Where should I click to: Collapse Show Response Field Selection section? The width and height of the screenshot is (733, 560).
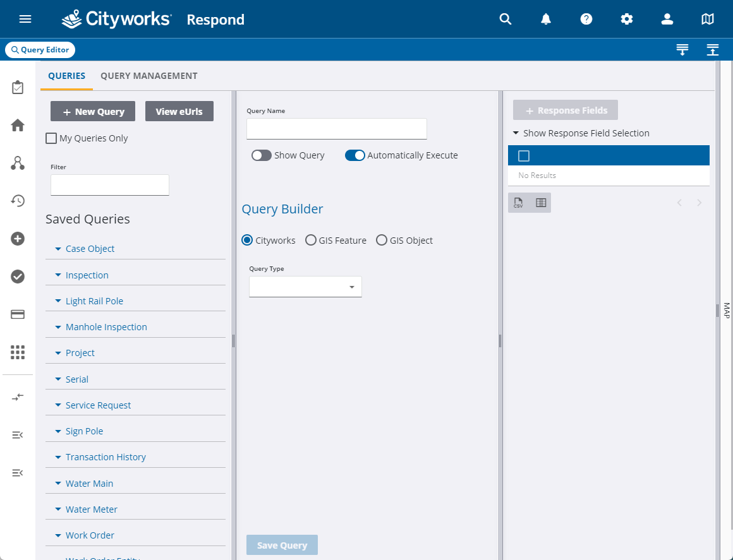pos(516,133)
